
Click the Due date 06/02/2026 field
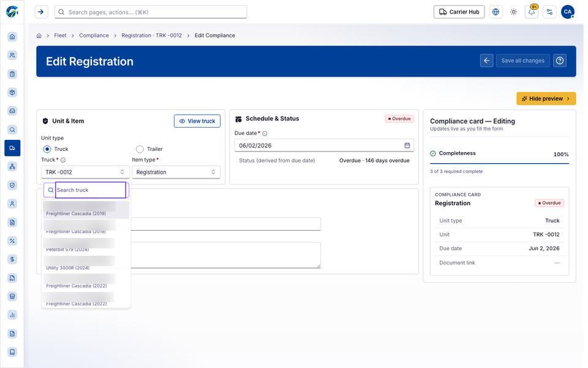click(324, 145)
